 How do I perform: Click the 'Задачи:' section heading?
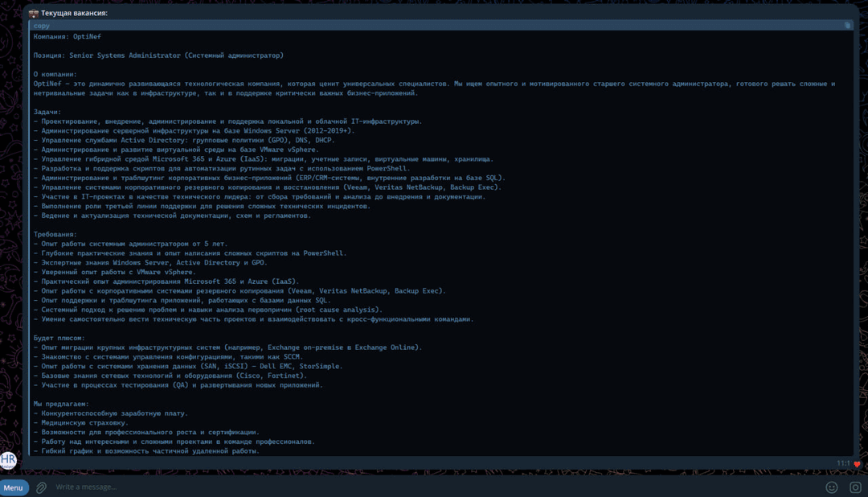point(47,112)
